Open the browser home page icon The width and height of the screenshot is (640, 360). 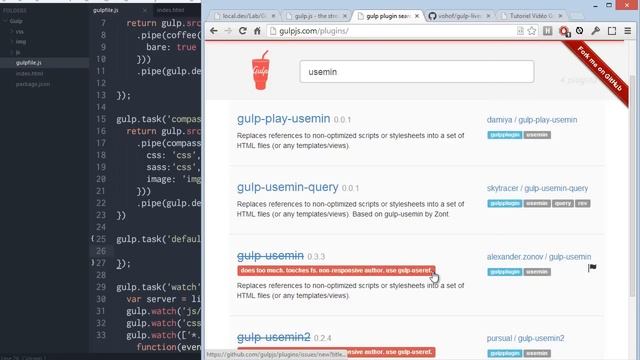(x=257, y=31)
